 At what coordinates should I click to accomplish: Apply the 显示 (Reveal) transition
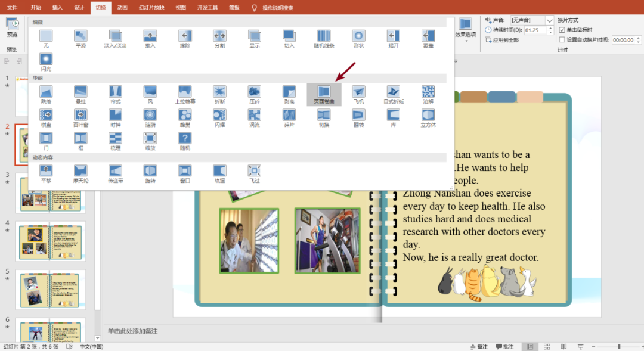(x=254, y=39)
